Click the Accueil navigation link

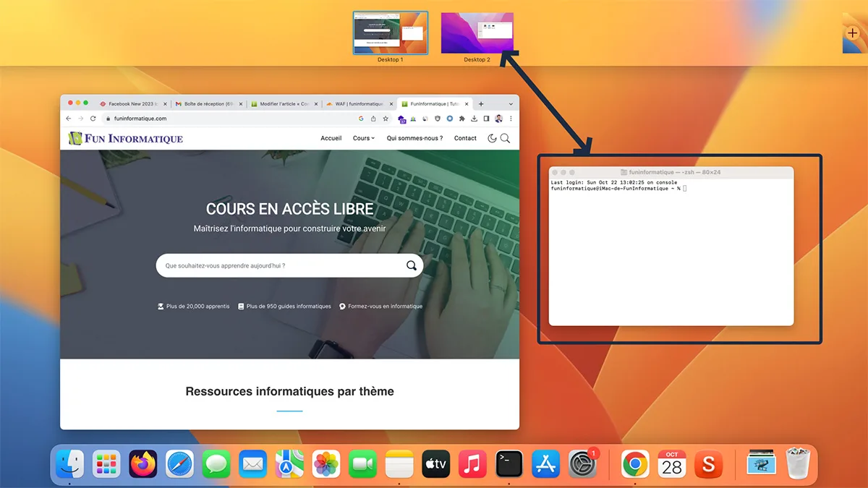coord(331,138)
